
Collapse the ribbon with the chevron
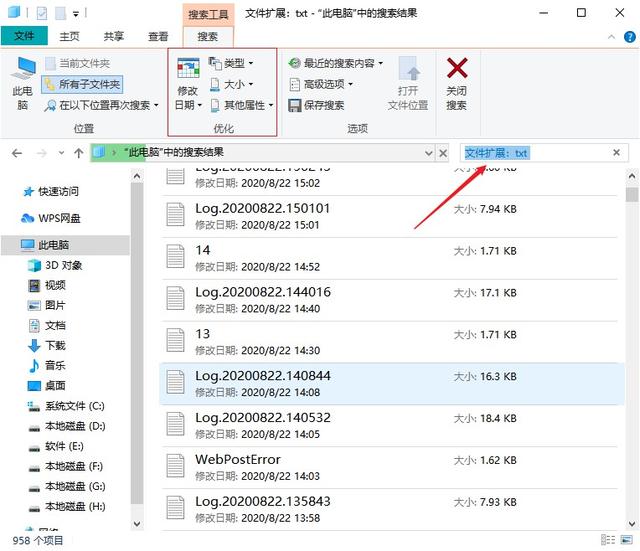[x=611, y=37]
